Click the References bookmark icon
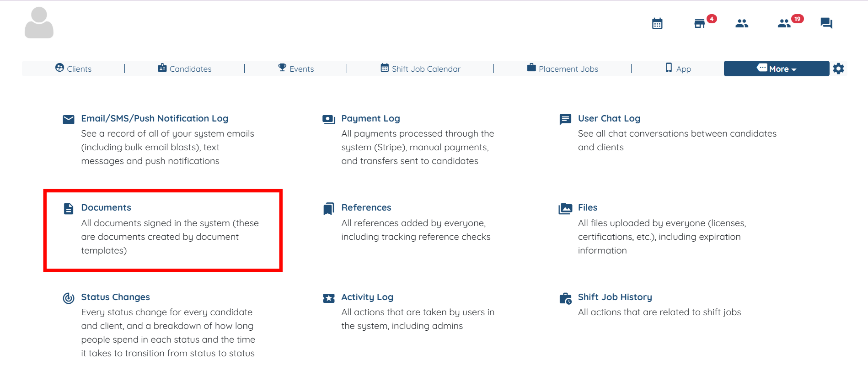The width and height of the screenshot is (868, 365). (x=329, y=209)
